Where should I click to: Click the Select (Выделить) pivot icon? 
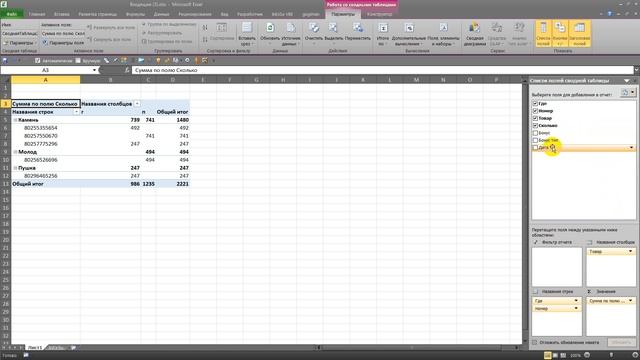pos(333,28)
